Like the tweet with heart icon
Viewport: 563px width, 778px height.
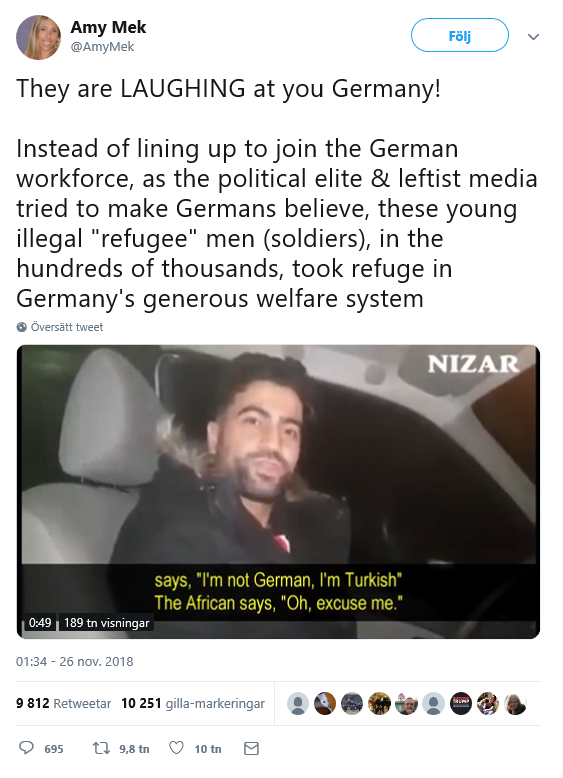pyautogui.click(x=177, y=748)
